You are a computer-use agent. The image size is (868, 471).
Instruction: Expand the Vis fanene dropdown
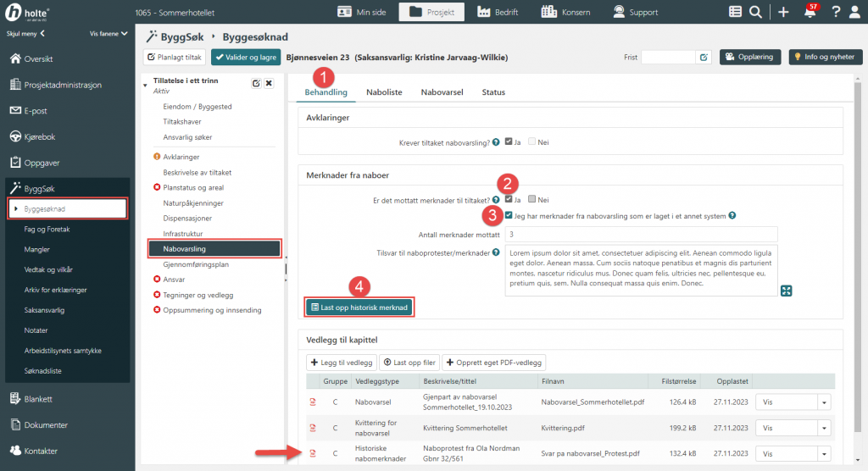(108, 34)
